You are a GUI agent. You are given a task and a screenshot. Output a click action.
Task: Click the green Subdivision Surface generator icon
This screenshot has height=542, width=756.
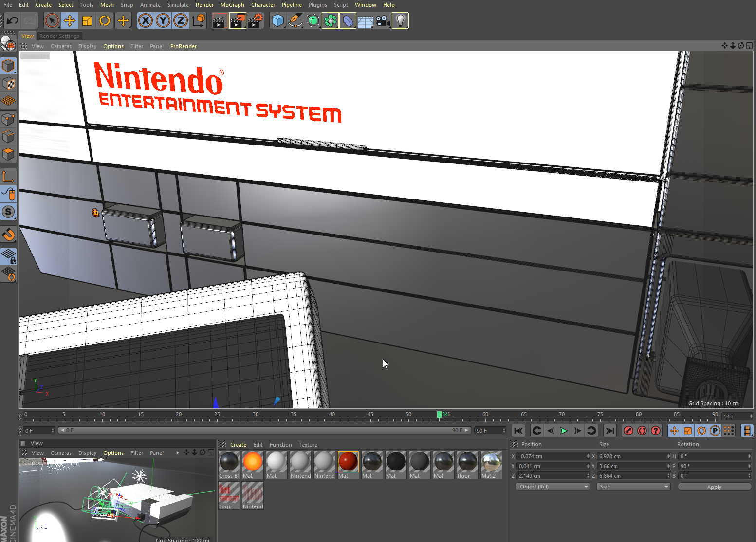click(x=313, y=21)
